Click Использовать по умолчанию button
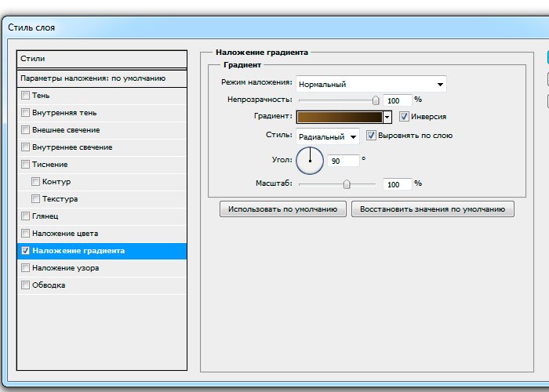The width and height of the screenshot is (549, 392). click(282, 209)
